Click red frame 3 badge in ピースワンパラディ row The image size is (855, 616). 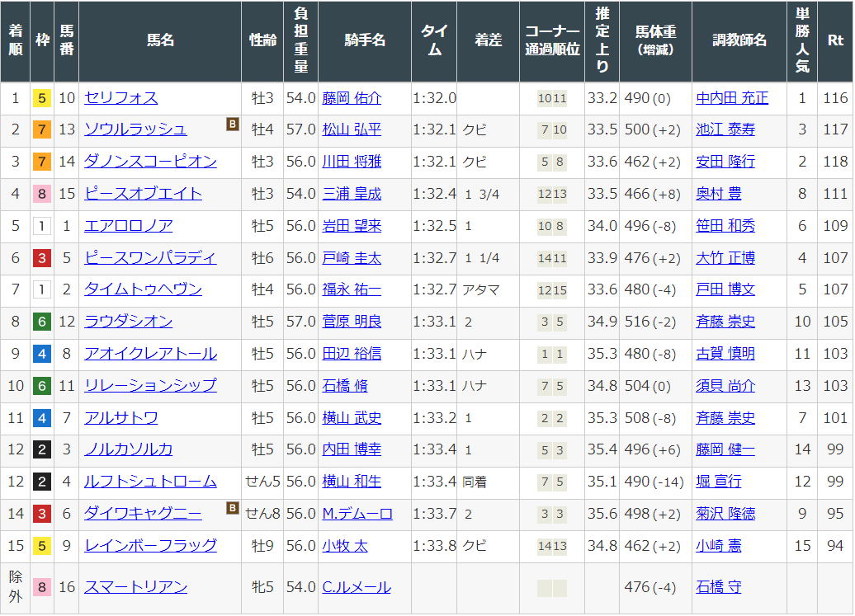pos(42,258)
